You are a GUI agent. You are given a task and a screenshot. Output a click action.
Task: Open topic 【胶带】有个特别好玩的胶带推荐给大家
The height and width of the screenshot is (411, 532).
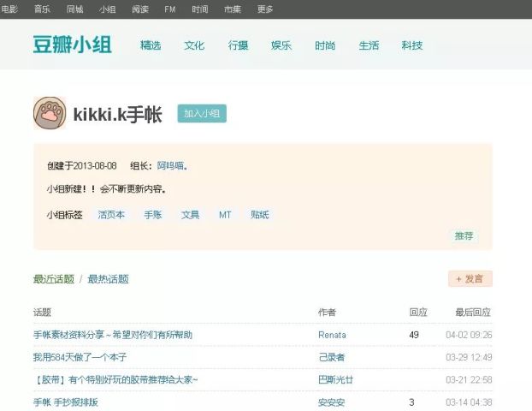[115, 379]
